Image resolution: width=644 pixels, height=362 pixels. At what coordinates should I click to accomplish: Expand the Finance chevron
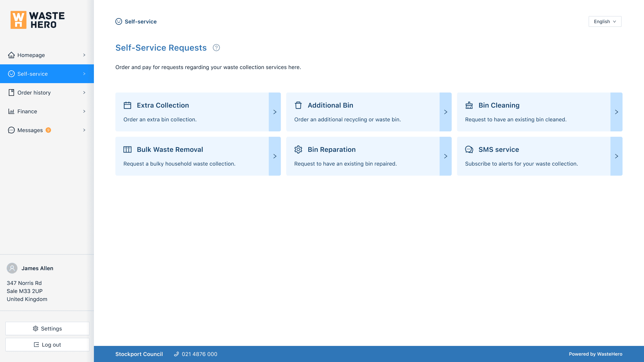[84, 111]
